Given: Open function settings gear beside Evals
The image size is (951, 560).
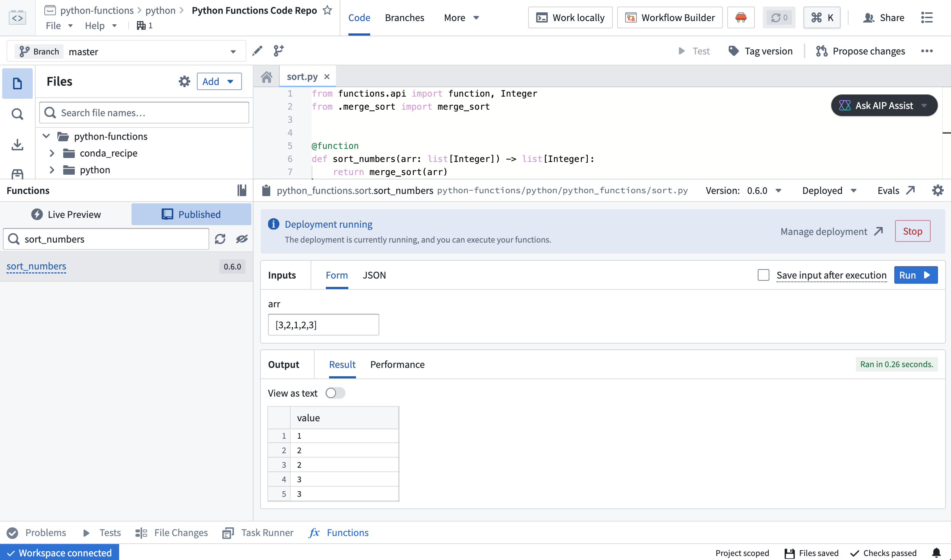Looking at the screenshot, I should (x=938, y=191).
